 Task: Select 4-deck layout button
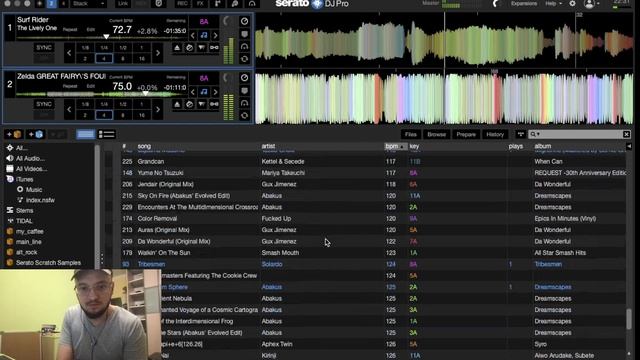point(63,4)
